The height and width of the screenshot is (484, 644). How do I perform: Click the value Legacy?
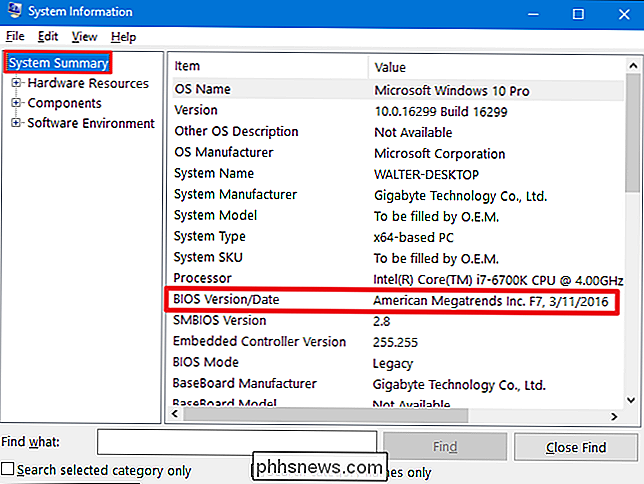pos(392,364)
